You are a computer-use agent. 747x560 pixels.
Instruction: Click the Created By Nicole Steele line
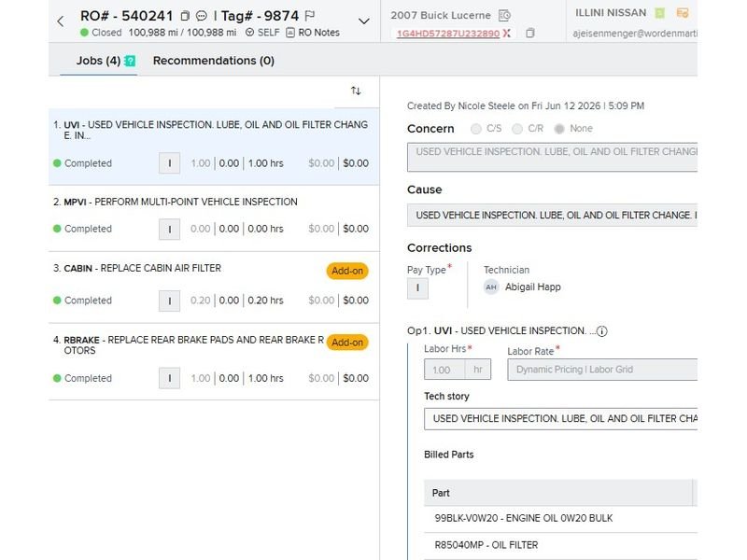(x=526, y=105)
